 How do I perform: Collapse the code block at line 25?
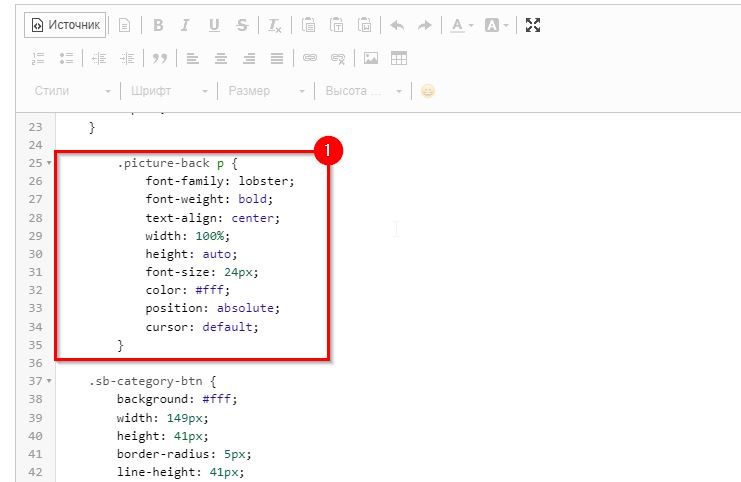(x=50, y=162)
